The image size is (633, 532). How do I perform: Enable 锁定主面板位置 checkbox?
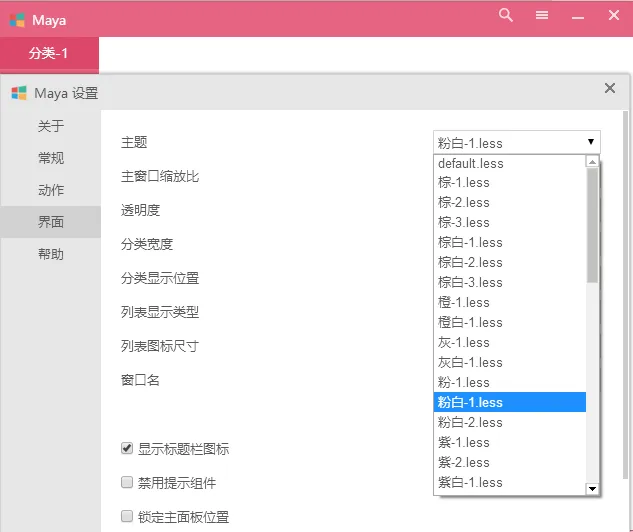click(x=127, y=516)
